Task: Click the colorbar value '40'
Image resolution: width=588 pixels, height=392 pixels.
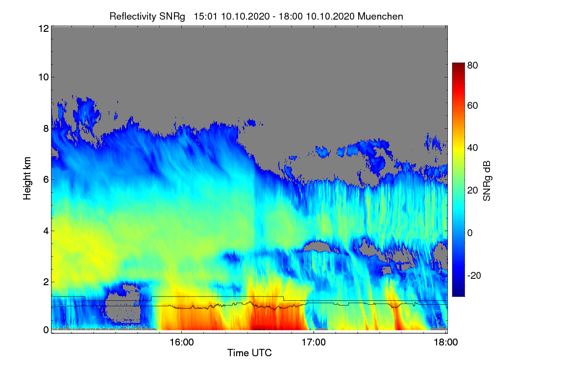Action: (473, 147)
